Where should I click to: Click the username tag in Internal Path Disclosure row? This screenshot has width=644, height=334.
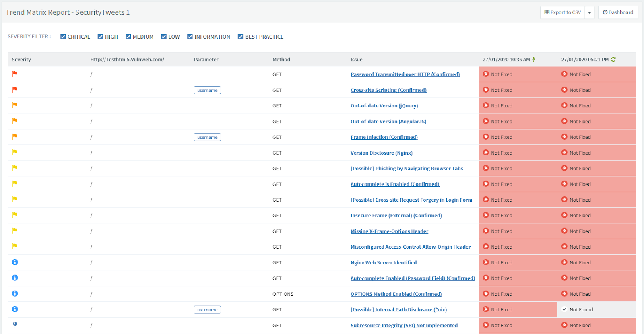pos(207,310)
